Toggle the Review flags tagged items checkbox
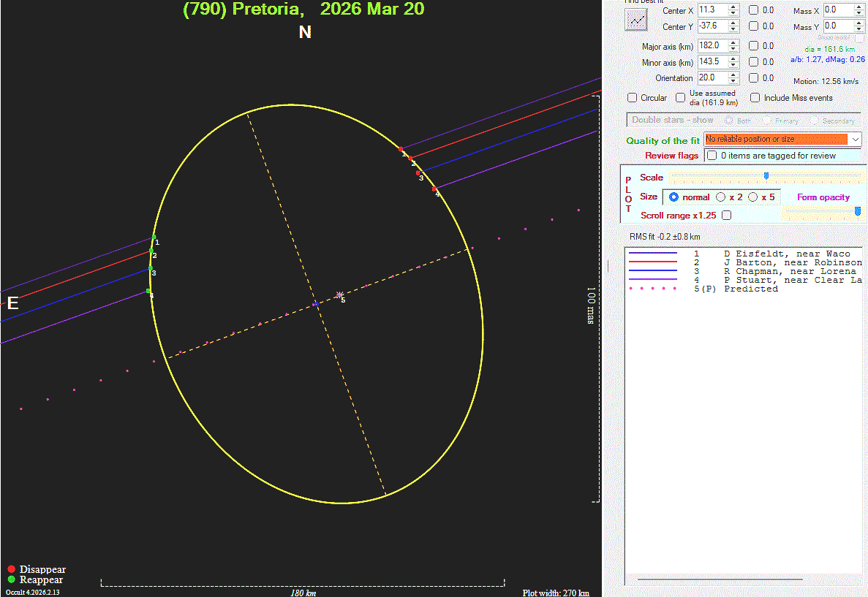Screen dimensions: 868x597 (x=712, y=156)
